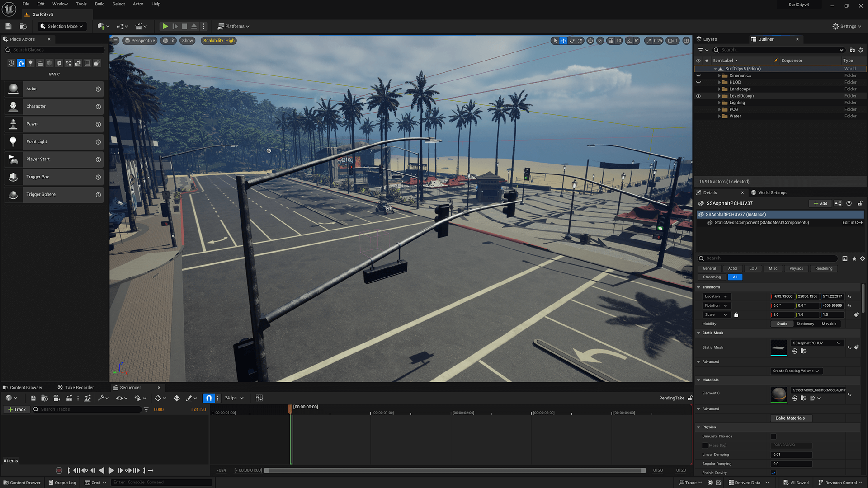Open Outliner settings gear
Screen dimensions: 868x488
861,50
